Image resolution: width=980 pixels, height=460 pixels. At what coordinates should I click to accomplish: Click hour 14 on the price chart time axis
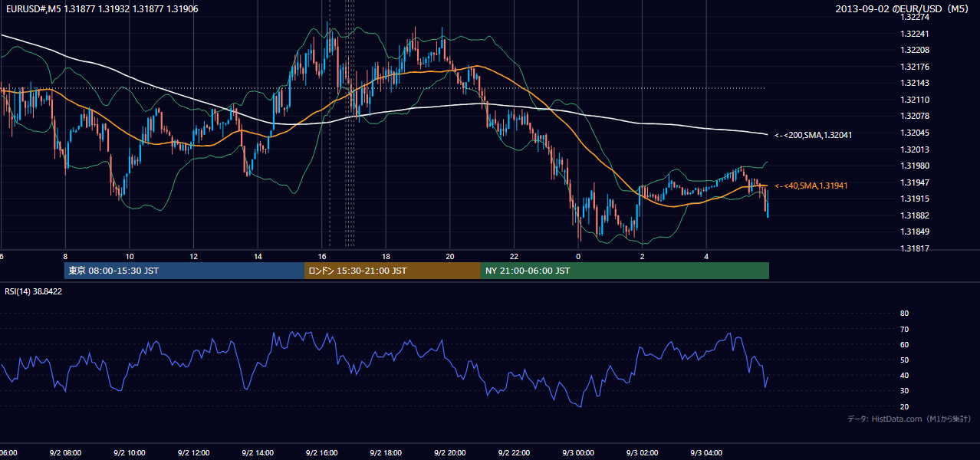tap(258, 256)
